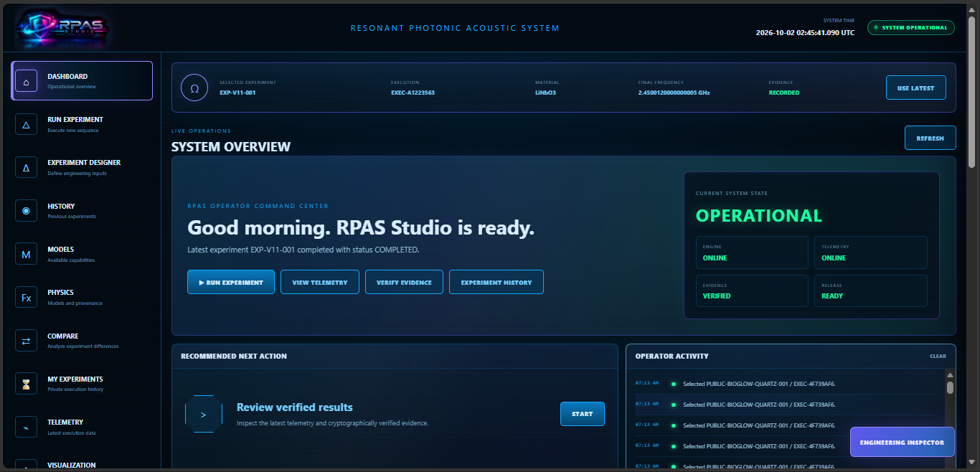
Task: Click the History target icon
Action: (x=26, y=211)
